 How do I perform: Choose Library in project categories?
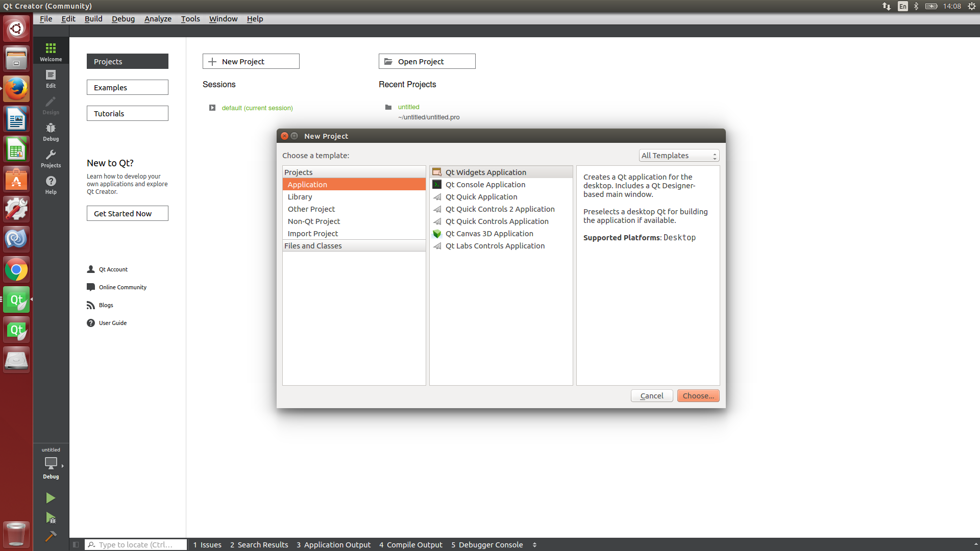click(x=300, y=197)
